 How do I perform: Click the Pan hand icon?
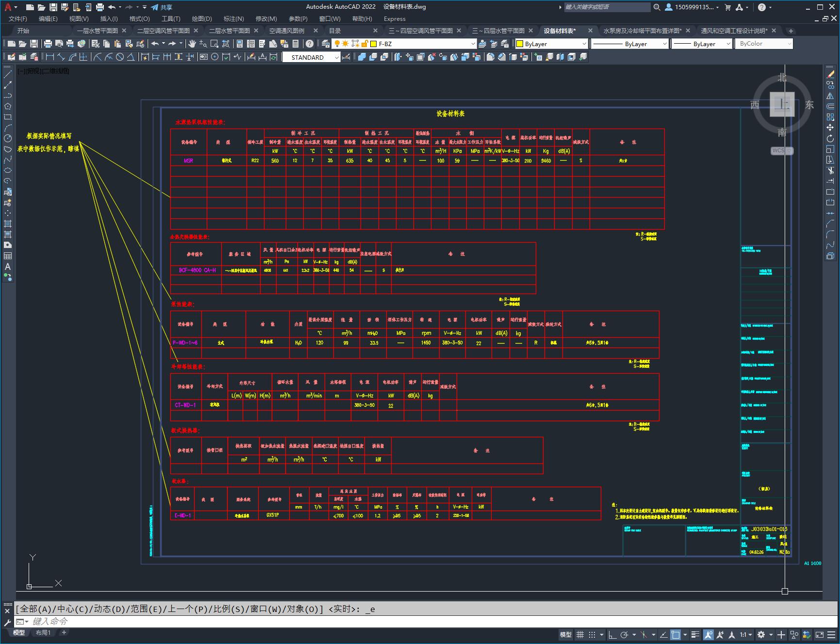point(192,44)
